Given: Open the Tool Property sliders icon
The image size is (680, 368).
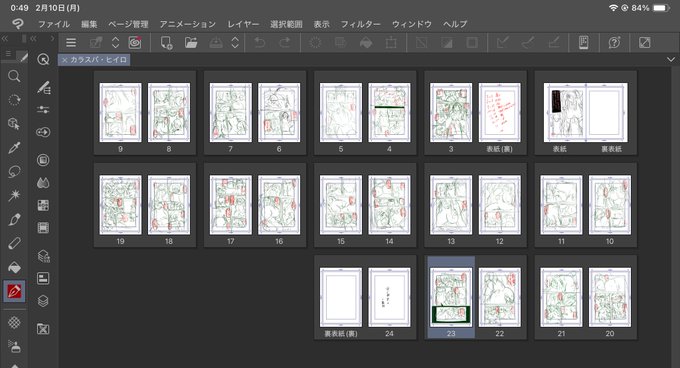Looking at the screenshot, I should [43, 110].
